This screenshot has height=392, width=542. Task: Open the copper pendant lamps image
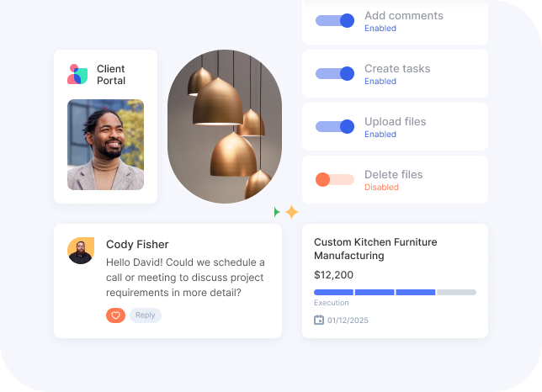(x=225, y=126)
